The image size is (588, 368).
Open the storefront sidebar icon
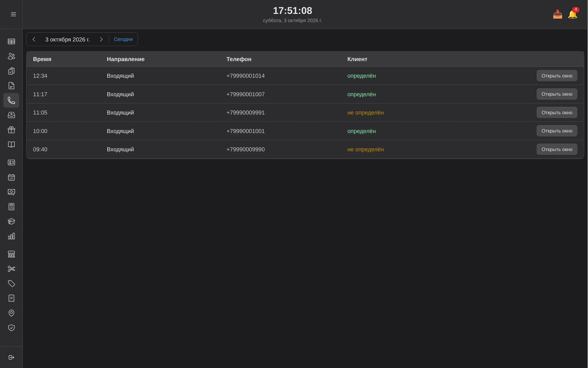tap(11, 254)
